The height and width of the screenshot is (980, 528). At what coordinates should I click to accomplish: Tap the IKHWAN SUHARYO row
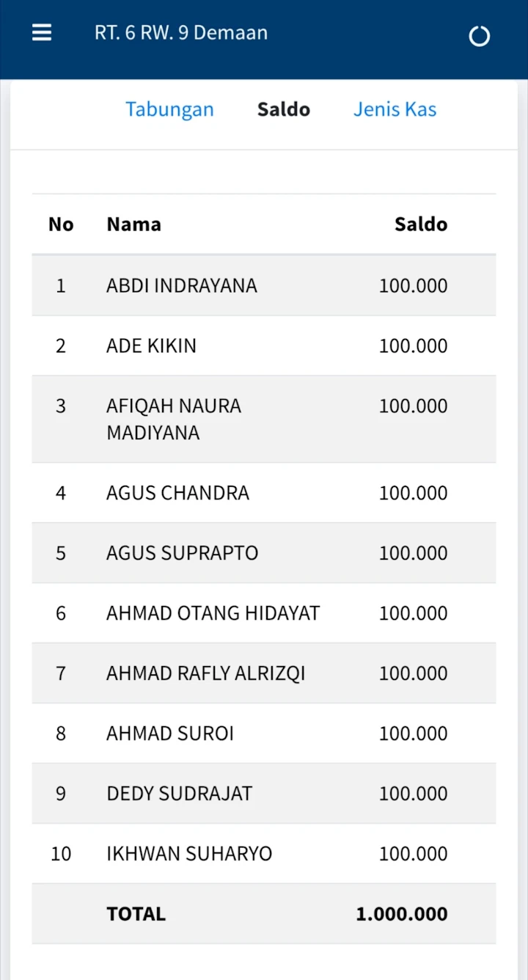point(189,854)
